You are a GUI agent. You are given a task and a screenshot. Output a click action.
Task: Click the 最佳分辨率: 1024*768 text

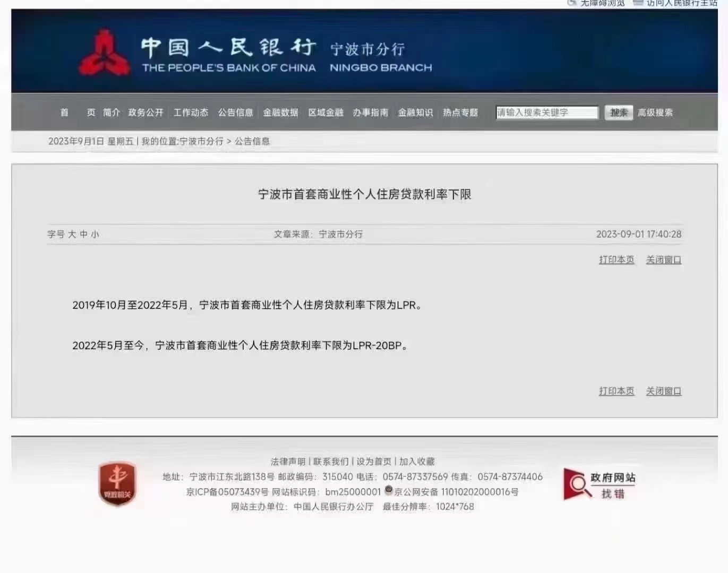click(428, 507)
